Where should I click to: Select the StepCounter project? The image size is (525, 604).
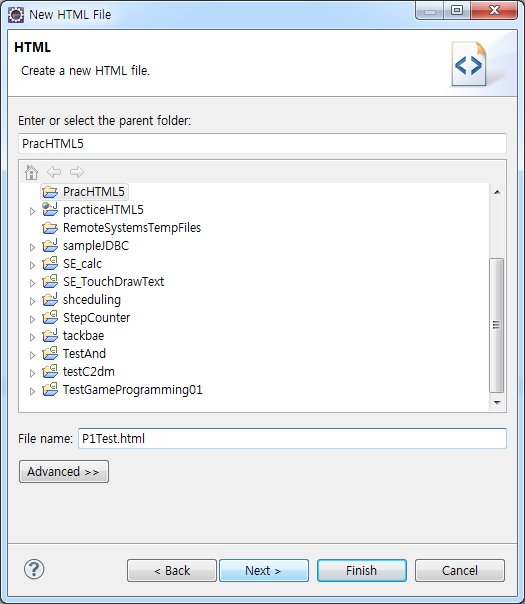[x=96, y=318]
